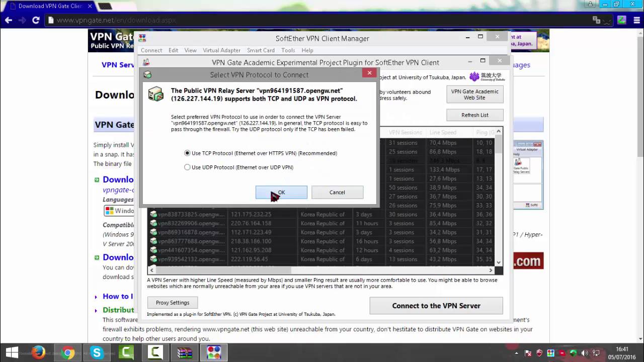Viewport: 644px width, 362px height.
Task: Click server icon beside vpn838733825.opengw
Action: click(153, 214)
